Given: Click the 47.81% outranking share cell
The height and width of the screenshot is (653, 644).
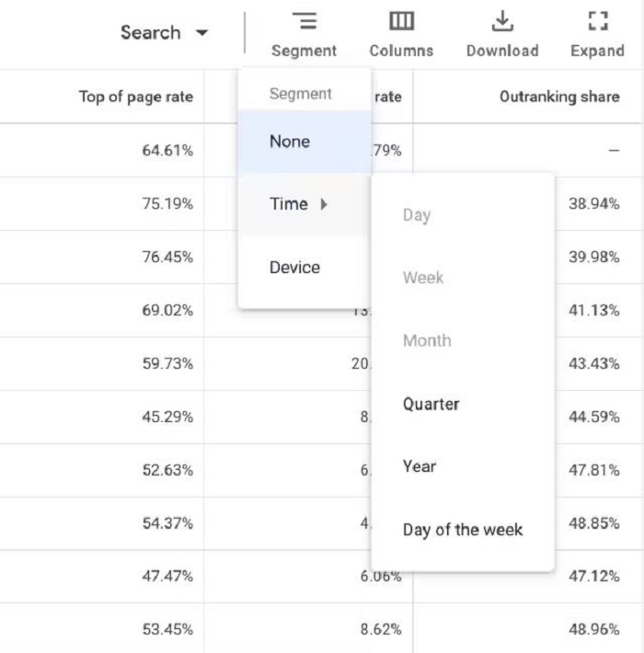Looking at the screenshot, I should click(594, 470).
